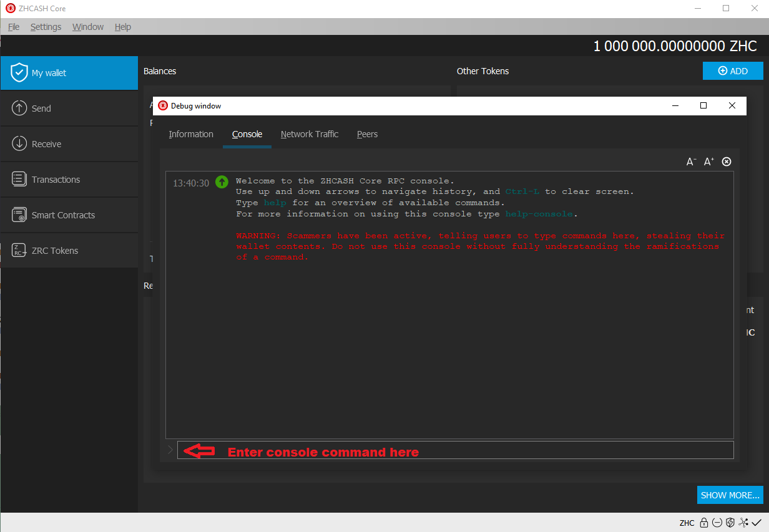Click the console prompt chevron icon
Screen dimensions: 769x532
(170, 450)
